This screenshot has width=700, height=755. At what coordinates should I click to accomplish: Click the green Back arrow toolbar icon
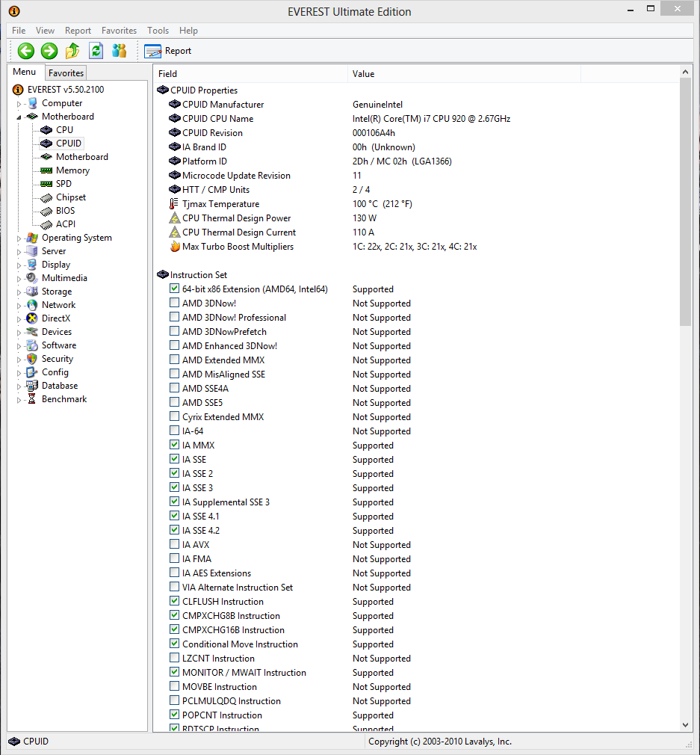[x=26, y=51]
